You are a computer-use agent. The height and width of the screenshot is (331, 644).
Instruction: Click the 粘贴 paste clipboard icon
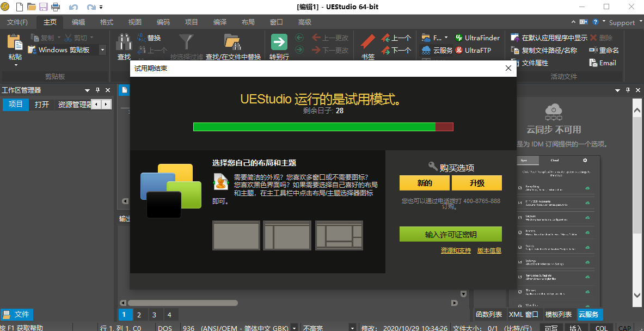(15, 42)
